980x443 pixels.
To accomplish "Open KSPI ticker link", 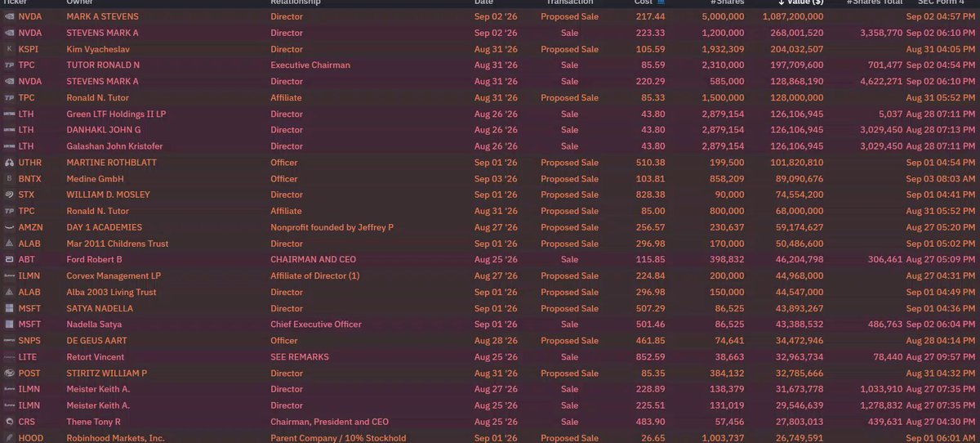I will point(29,49).
